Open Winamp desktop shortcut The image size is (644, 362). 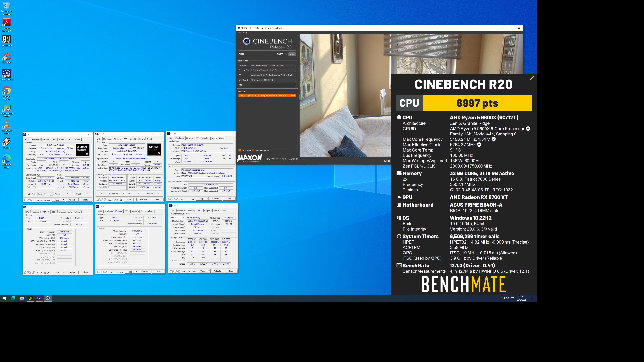point(7,143)
